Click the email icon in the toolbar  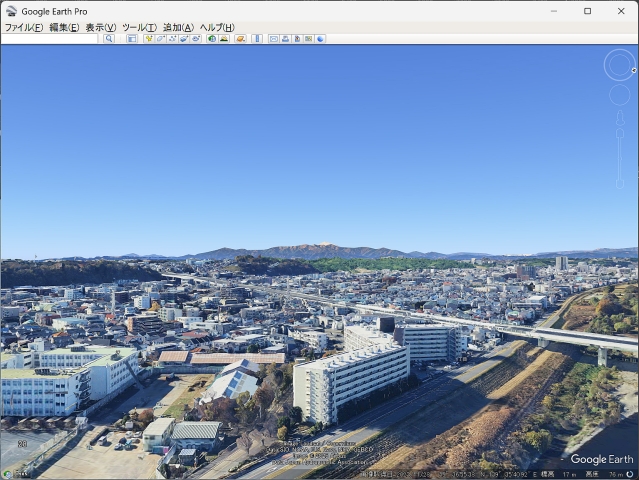273,39
